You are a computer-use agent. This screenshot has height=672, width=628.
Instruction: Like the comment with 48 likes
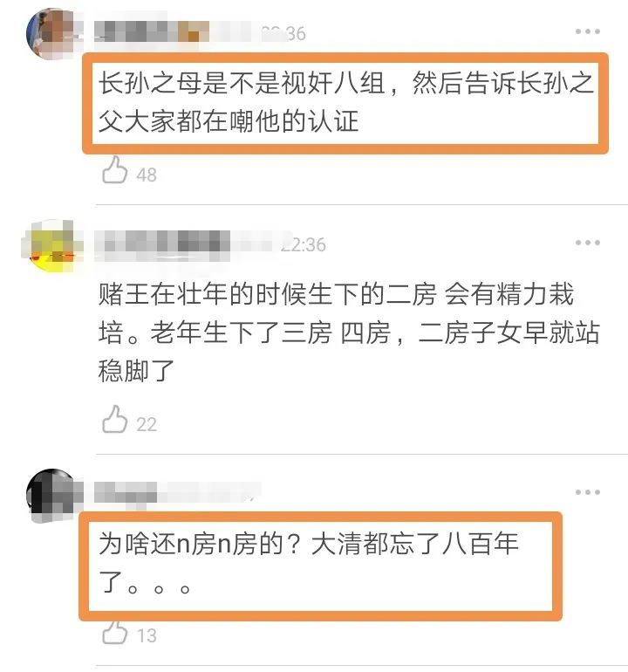tap(115, 169)
